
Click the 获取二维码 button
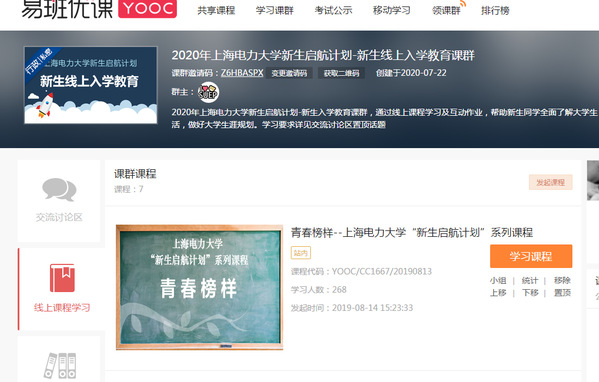pos(342,73)
